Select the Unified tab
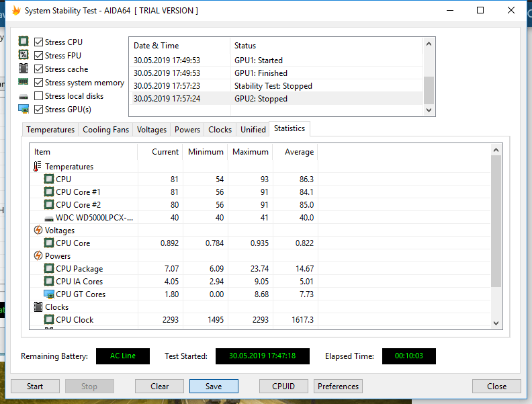Viewport: 532px width, 404px height. tap(253, 130)
